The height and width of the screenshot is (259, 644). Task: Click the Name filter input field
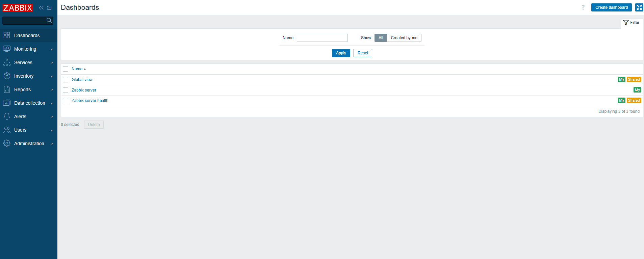click(322, 38)
